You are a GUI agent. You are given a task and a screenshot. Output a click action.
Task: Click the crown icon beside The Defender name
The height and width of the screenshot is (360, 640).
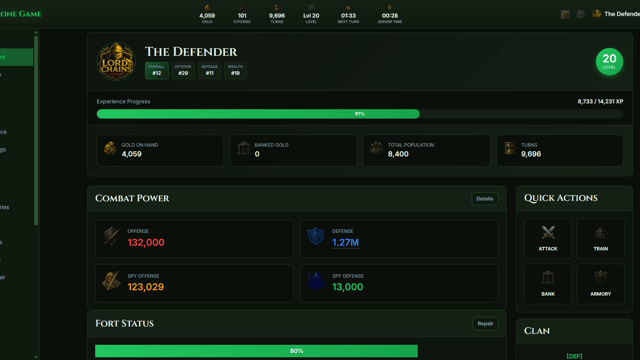pos(596,13)
